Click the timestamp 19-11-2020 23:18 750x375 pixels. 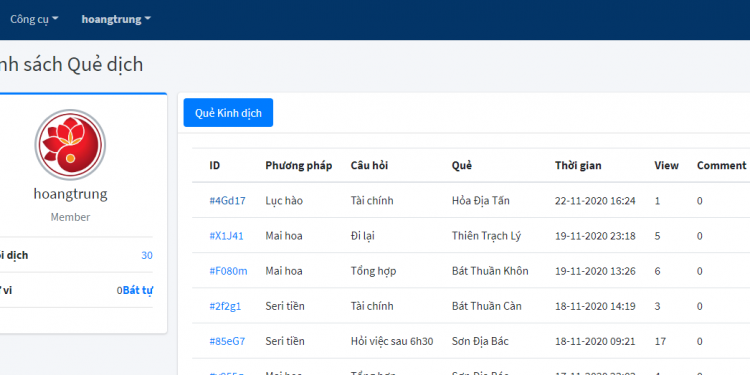tap(595, 236)
